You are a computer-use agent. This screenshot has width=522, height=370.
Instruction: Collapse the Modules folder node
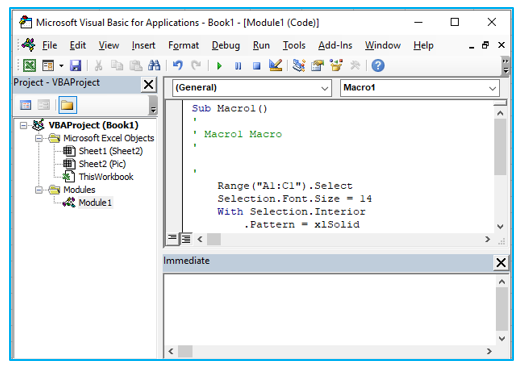pyautogui.click(x=39, y=190)
